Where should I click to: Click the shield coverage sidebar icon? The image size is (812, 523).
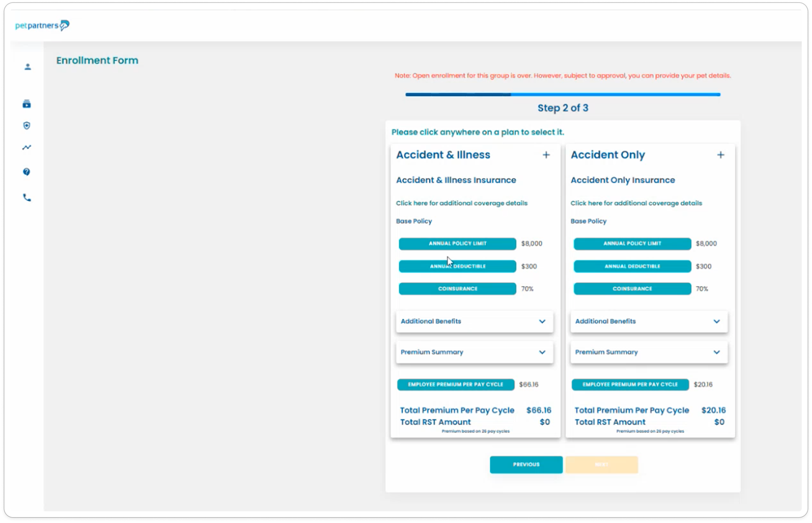[x=27, y=126]
